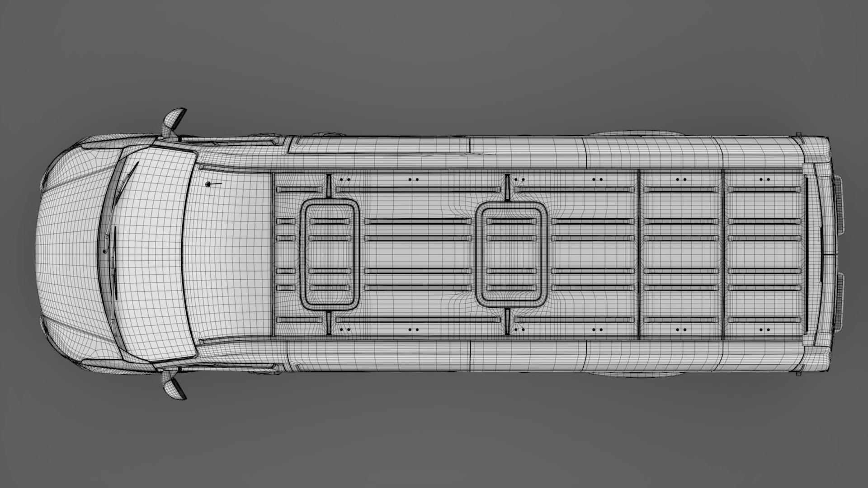
Task: Click the van's front hood
Action: [x=68, y=253]
